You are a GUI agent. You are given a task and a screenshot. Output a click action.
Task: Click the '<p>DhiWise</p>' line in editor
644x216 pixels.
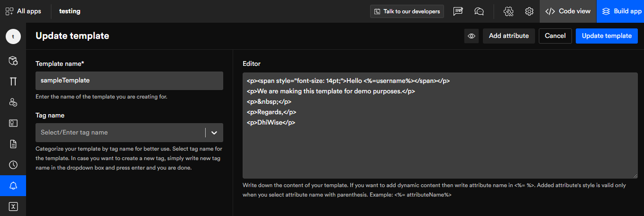[271, 122]
